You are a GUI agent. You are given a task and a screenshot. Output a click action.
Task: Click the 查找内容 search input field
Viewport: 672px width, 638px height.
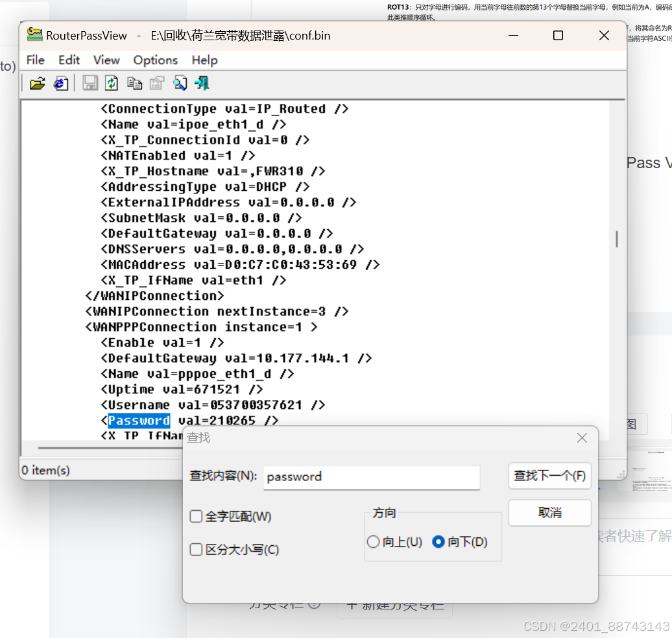coord(372,477)
